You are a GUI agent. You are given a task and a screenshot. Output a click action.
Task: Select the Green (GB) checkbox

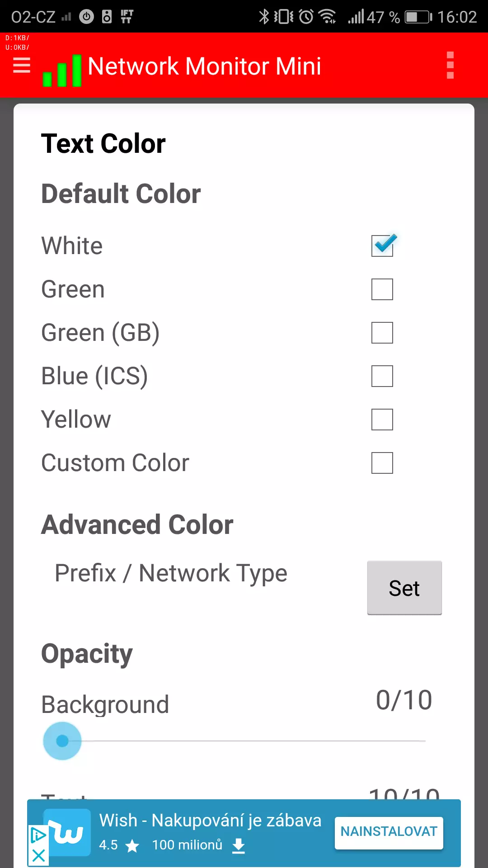pos(382,333)
